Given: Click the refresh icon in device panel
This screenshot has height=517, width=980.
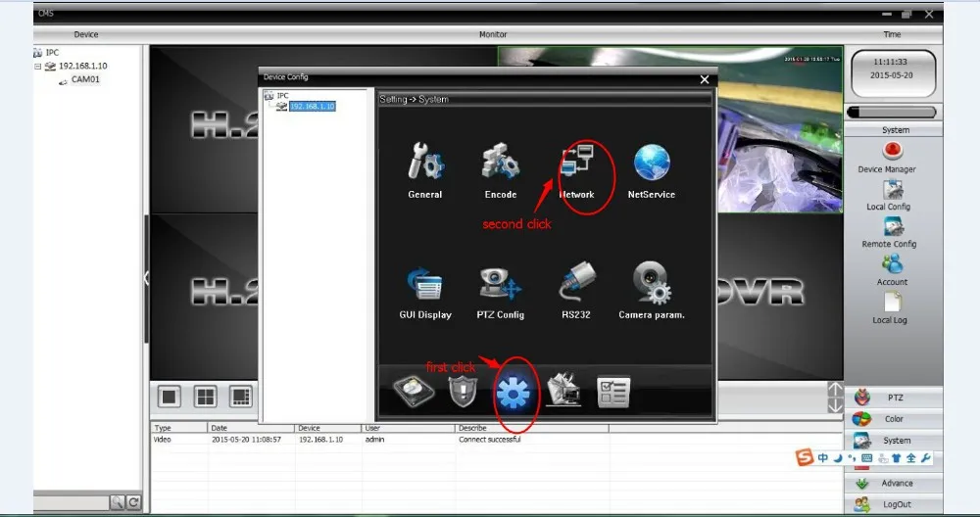Looking at the screenshot, I should tap(133, 502).
